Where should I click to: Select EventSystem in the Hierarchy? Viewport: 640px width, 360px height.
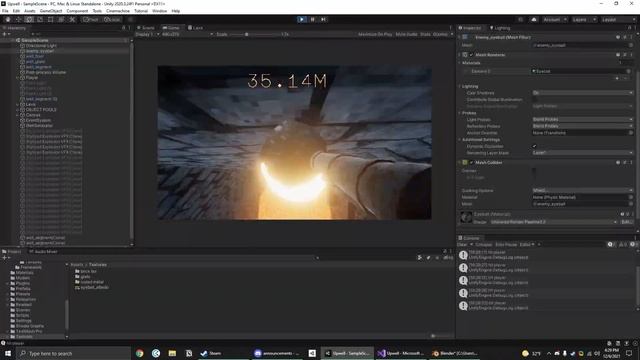pos(38,120)
